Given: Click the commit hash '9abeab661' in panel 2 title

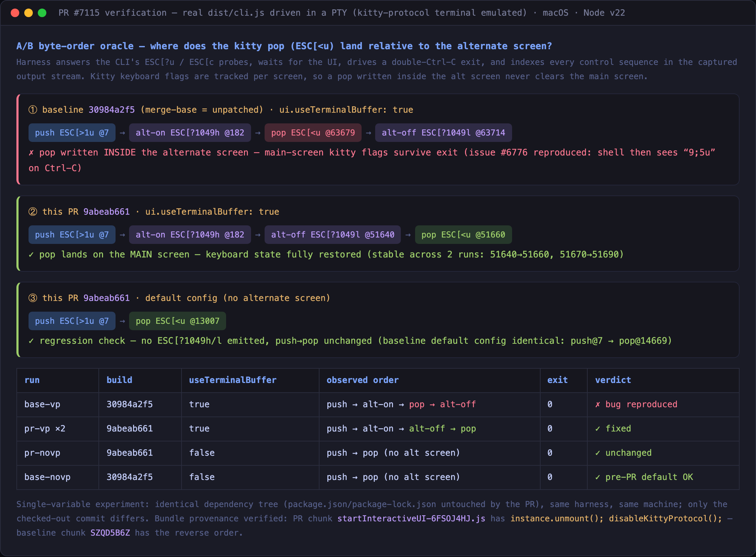Looking at the screenshot, I should tap(107, 212).
